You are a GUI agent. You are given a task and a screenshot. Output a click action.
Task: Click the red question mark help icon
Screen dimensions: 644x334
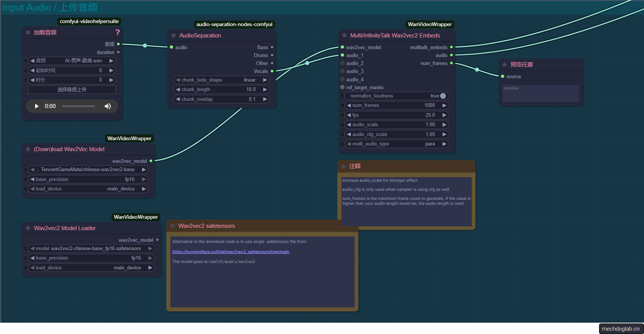point(117,32)
